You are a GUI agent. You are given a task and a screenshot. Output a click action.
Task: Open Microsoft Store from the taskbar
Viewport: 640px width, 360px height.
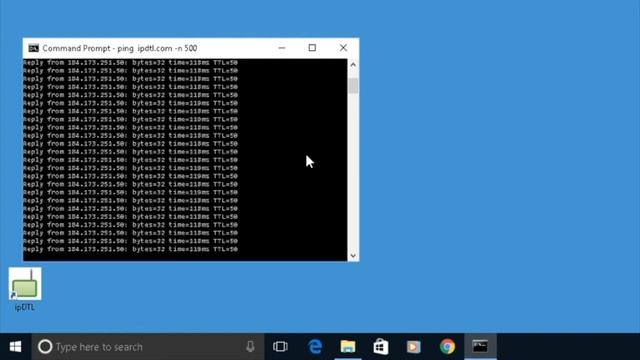[x=380, y=347]
